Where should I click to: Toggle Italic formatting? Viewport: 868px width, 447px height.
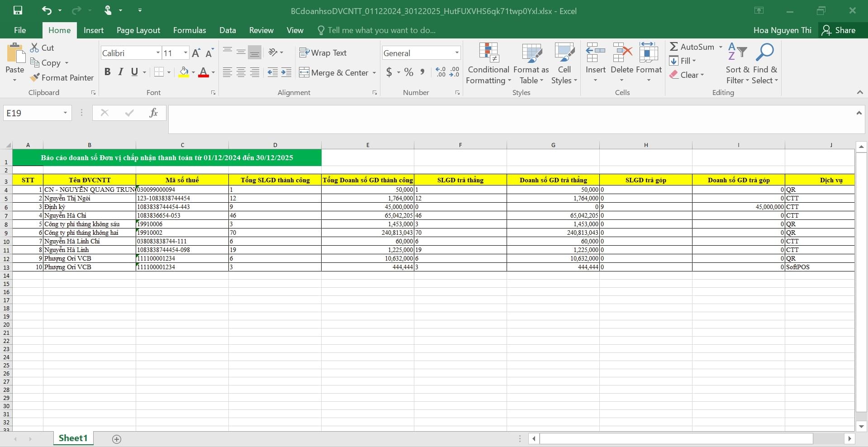click(x=121, y=72)
